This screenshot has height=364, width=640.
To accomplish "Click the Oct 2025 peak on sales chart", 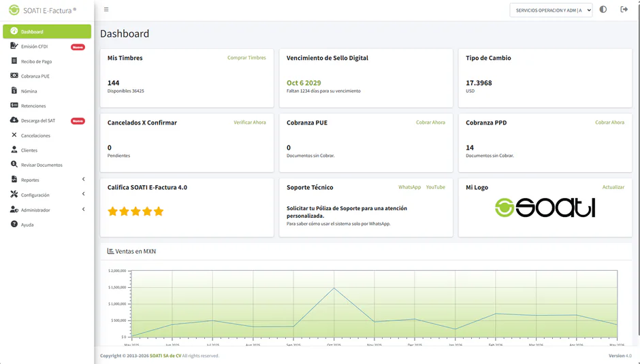I will point(334,288).
